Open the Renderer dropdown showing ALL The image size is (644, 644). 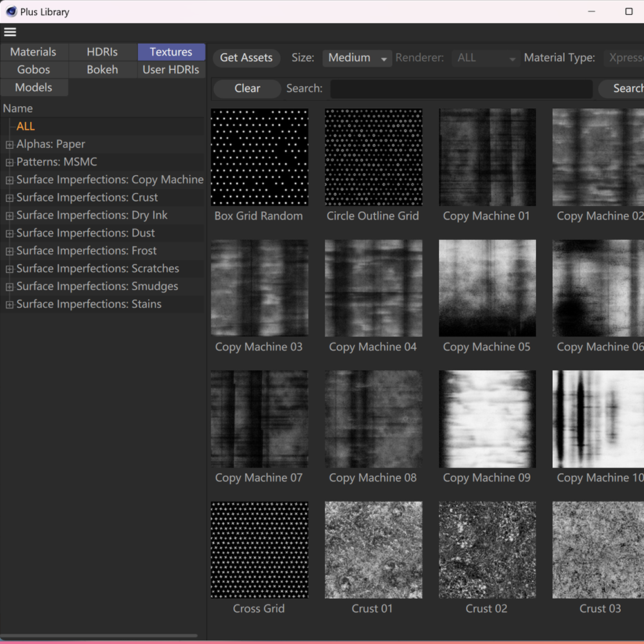pyautogui.click(x=486, y=58)
